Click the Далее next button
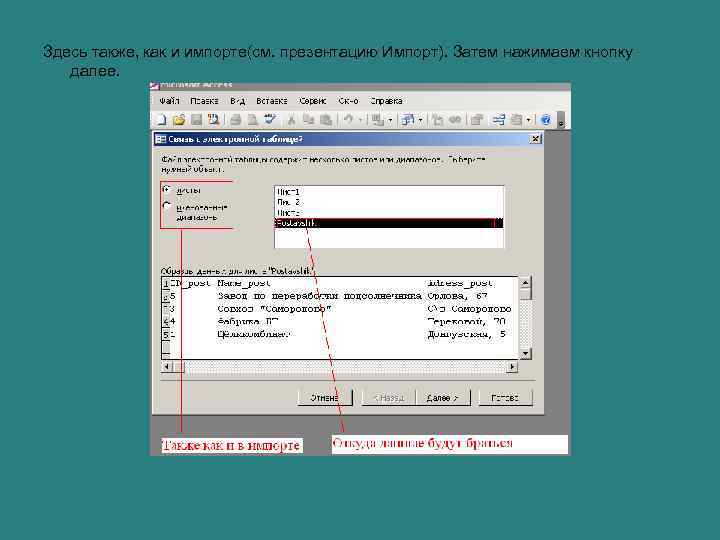This screenshot has height=540, width=720. coord(443,398)
